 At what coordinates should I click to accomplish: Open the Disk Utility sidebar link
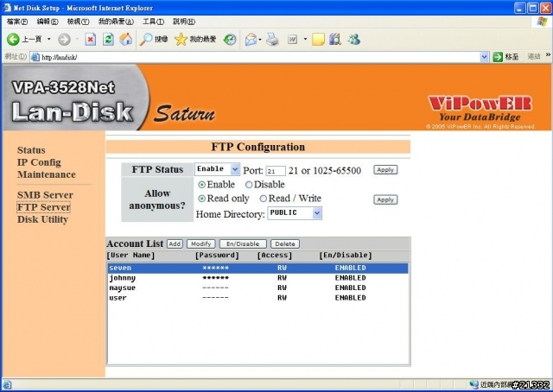42,219
